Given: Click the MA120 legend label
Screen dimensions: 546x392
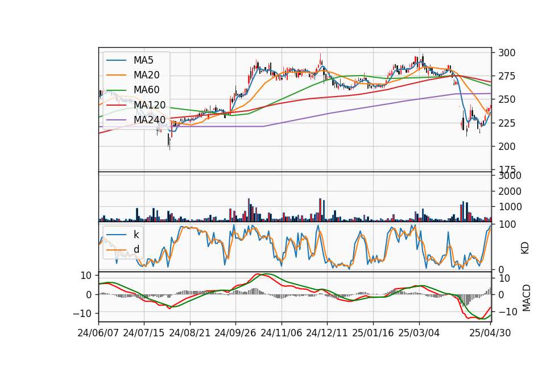Looking at the screenshot, I should coord(150,105).
